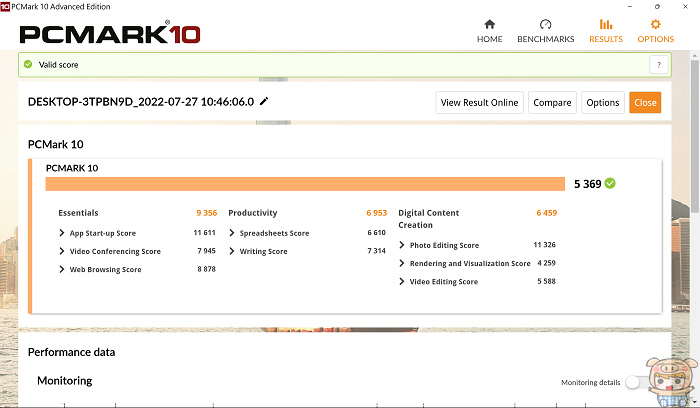
Task: Go to the Home screen icon
Action: 489,24
